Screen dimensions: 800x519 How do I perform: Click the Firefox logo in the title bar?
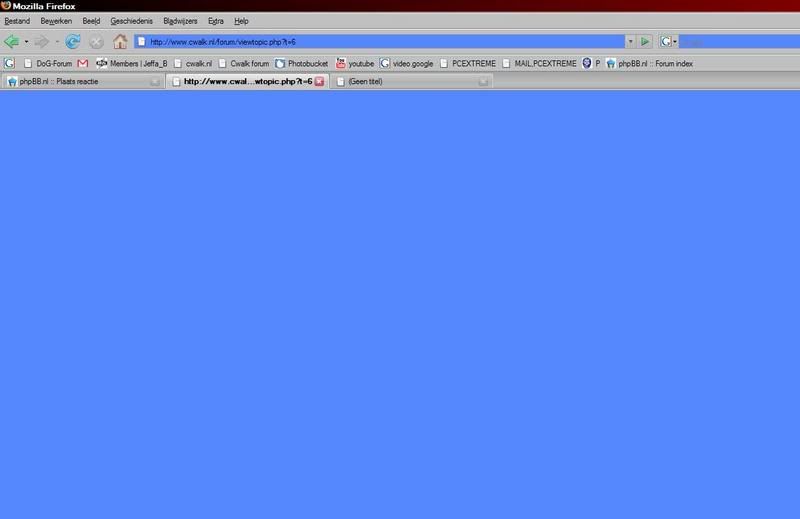click(x=6, y=6)
